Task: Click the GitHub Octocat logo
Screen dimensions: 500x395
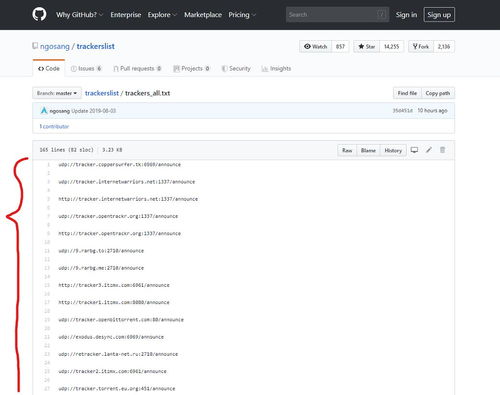Action: pyautogui.click(x=39, y=15)
